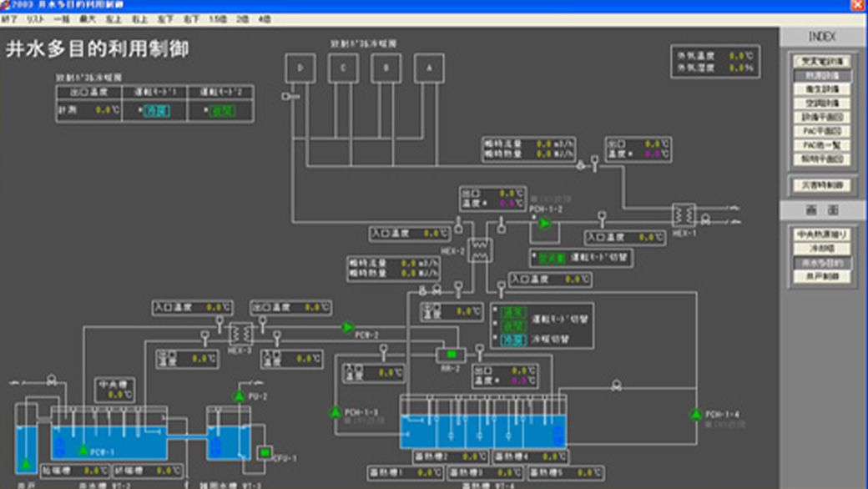
Task: Click the RR-2 unit green indicator
Action: pyautogui.click(x=452, y=355)
